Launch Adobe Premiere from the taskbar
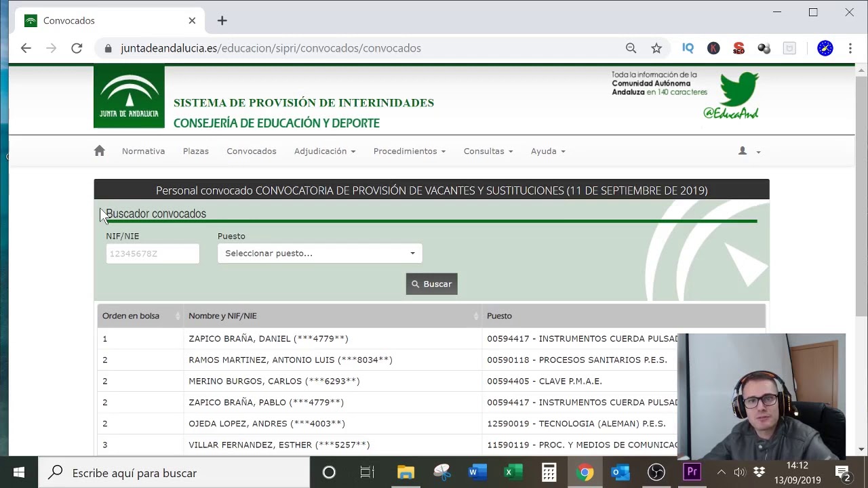 692,472
